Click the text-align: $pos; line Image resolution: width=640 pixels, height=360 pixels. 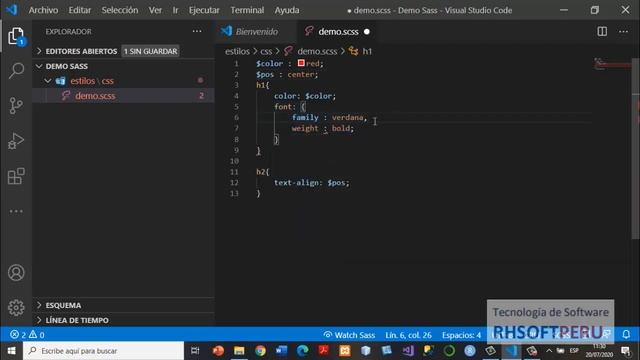(x=311, y=182)
